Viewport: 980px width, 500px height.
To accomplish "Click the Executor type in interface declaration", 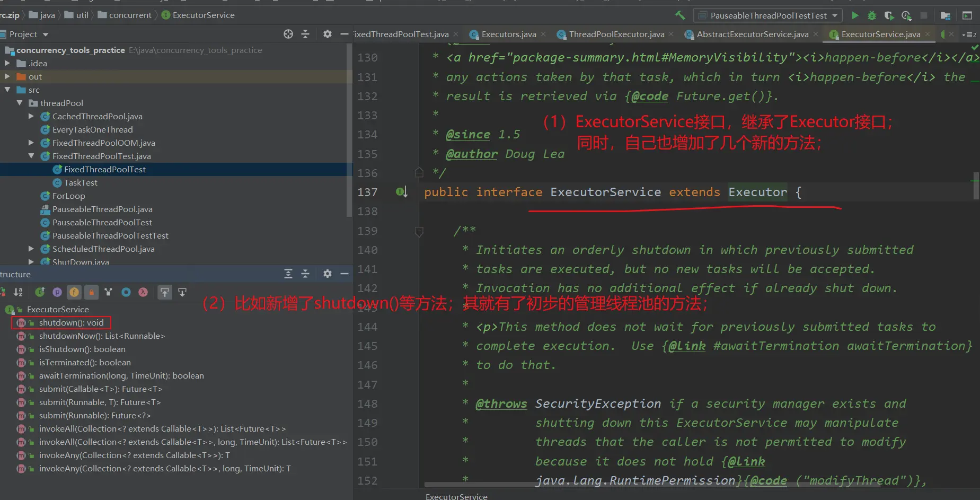I will 757,192.
